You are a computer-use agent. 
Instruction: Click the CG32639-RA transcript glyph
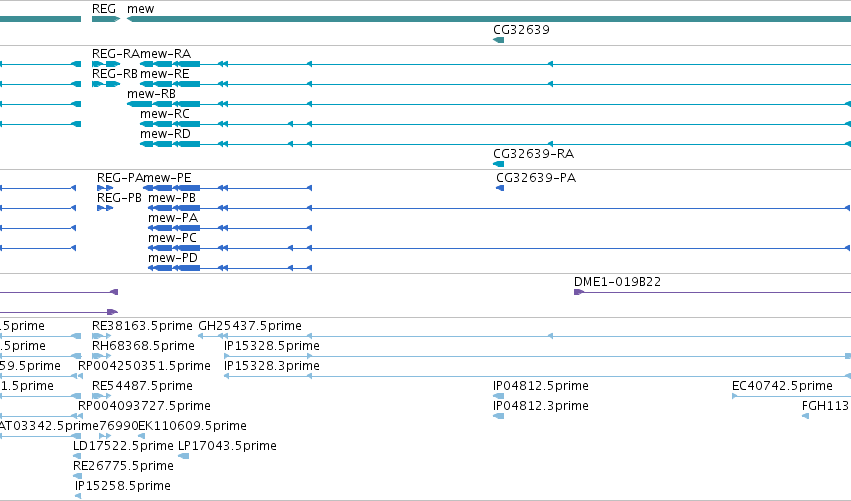498,164
